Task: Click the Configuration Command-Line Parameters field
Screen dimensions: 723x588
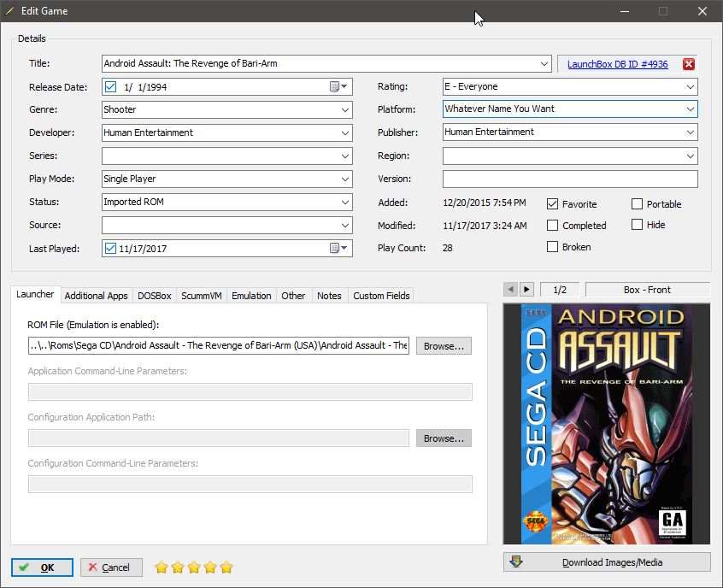Action: (x=250, y=485)
